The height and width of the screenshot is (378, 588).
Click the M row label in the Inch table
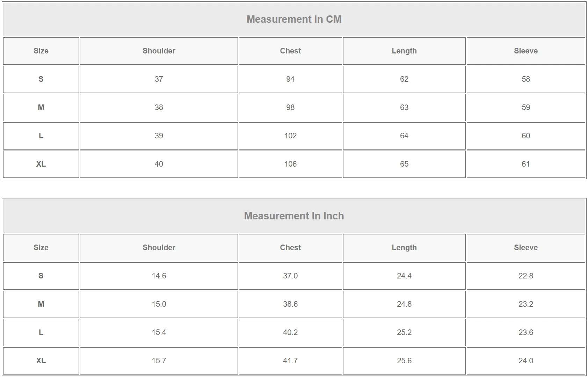(x=41, y=304)
